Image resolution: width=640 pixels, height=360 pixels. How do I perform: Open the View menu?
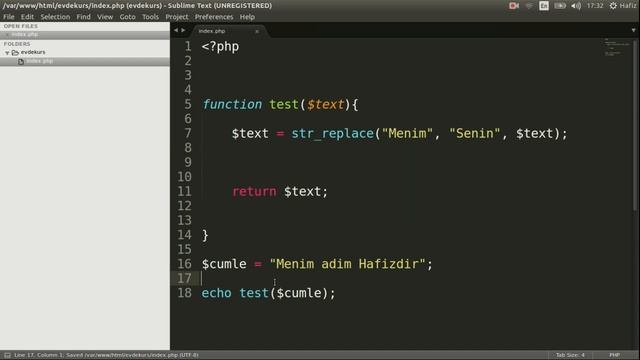[105, 17]
